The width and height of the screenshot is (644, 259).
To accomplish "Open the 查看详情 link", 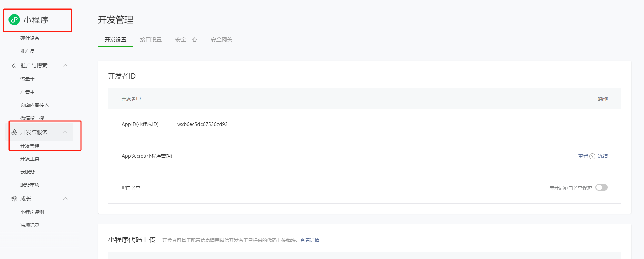I will coord(310,240).
